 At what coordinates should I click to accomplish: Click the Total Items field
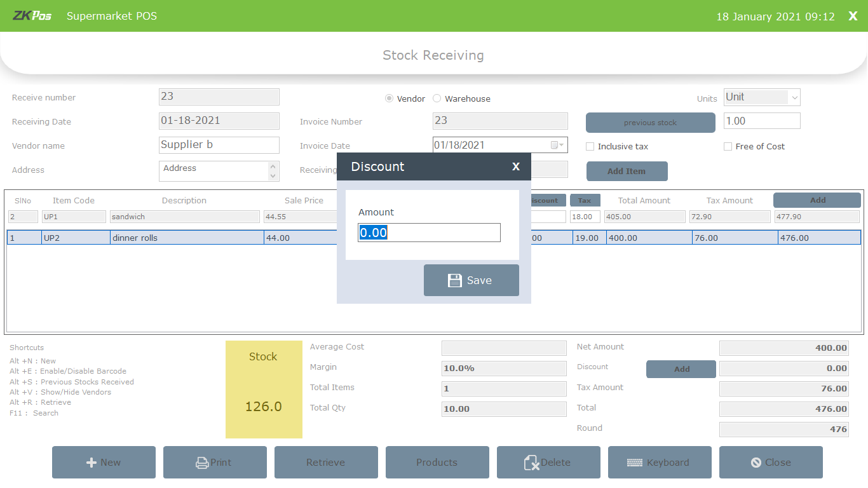point(504,389)
